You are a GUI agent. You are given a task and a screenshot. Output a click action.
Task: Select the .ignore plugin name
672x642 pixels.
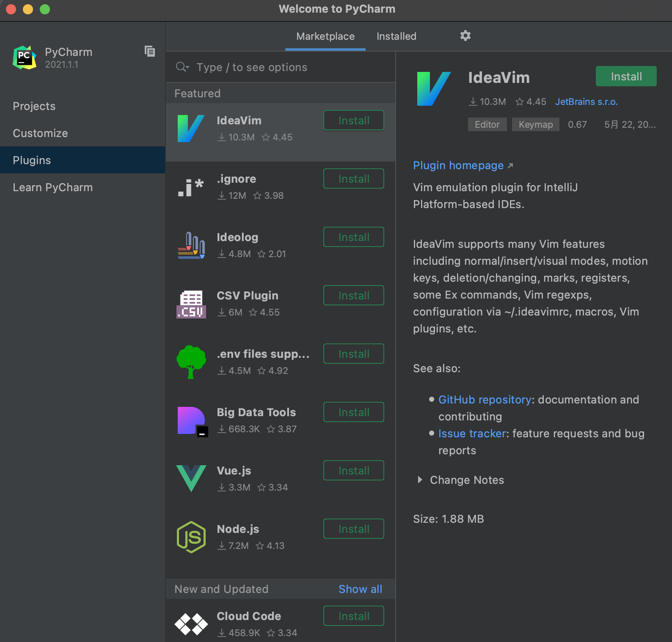[x=237, y=179]
